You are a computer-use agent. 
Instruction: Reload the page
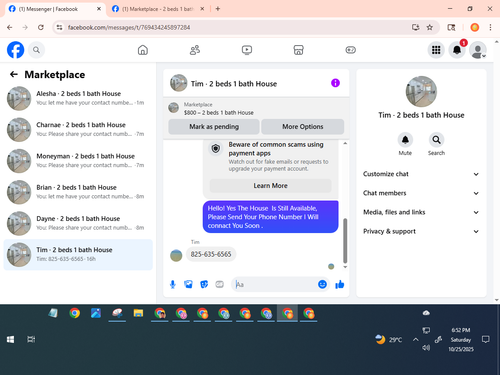click(41, 27)
